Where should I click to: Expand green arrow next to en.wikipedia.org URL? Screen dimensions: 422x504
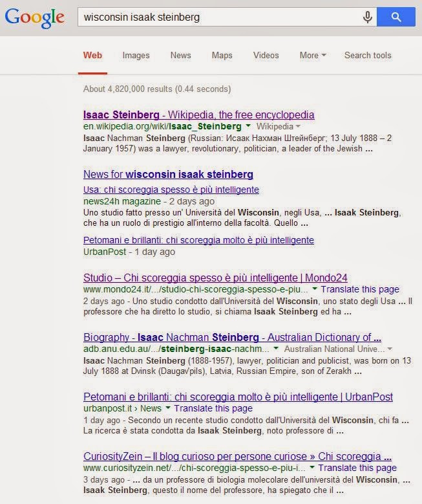(x=248, y=126)
